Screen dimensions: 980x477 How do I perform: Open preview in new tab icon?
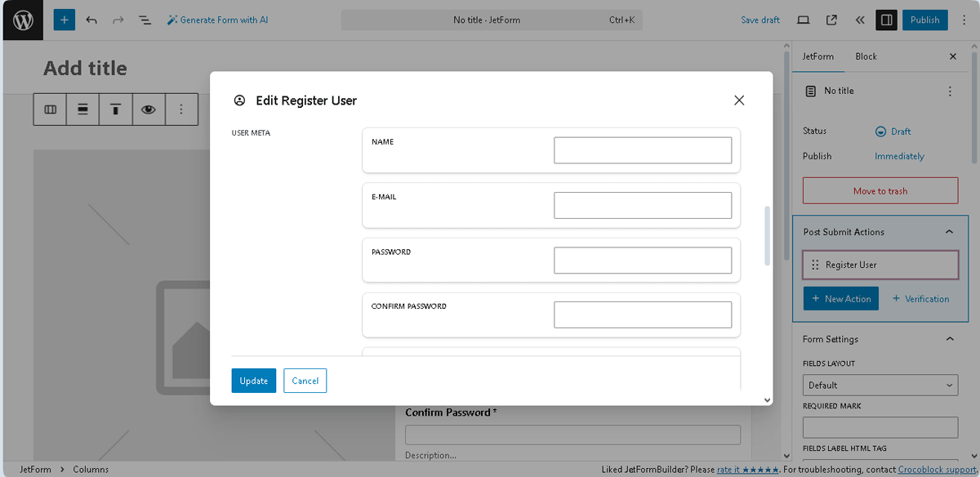click(x=831, y=20)
